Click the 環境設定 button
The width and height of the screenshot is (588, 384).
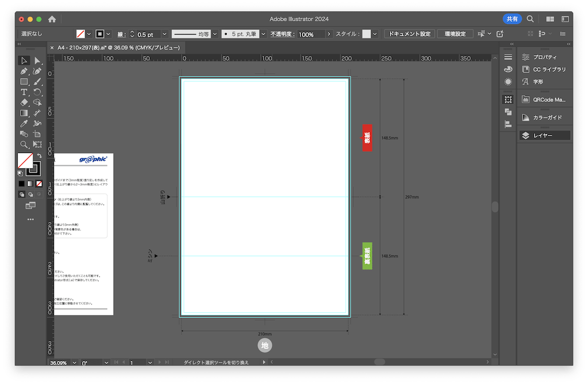coord(455,34)
